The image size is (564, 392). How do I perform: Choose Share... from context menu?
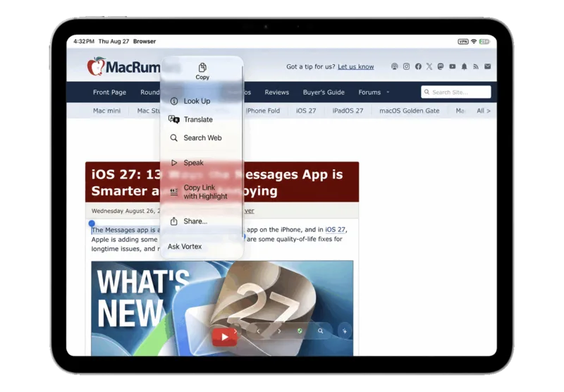click(x=195, y=221)
